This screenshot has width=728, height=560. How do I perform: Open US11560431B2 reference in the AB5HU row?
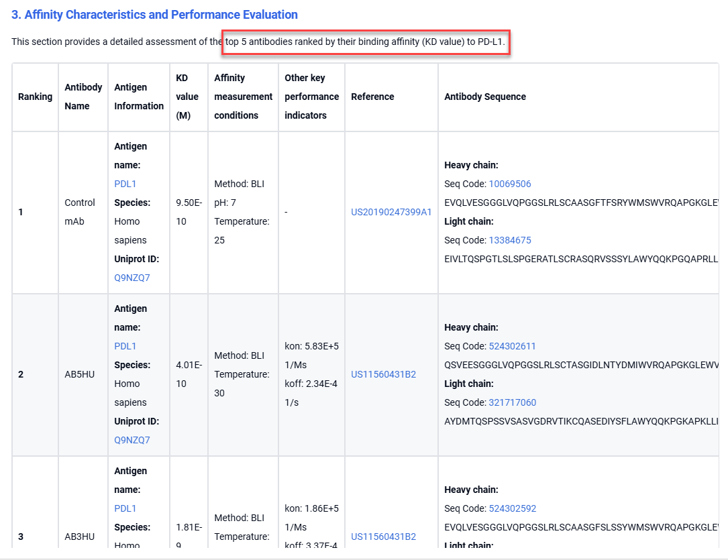point(383,374)
